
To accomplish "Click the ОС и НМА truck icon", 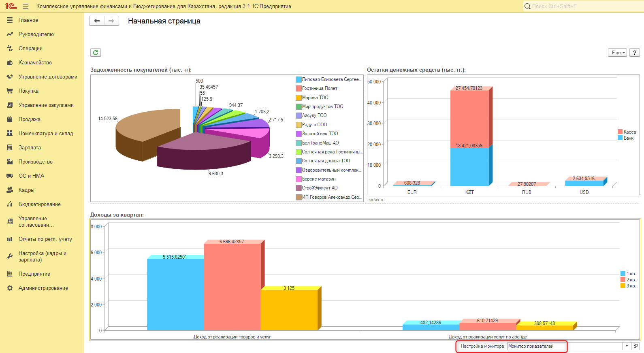I will coord(10,176).
